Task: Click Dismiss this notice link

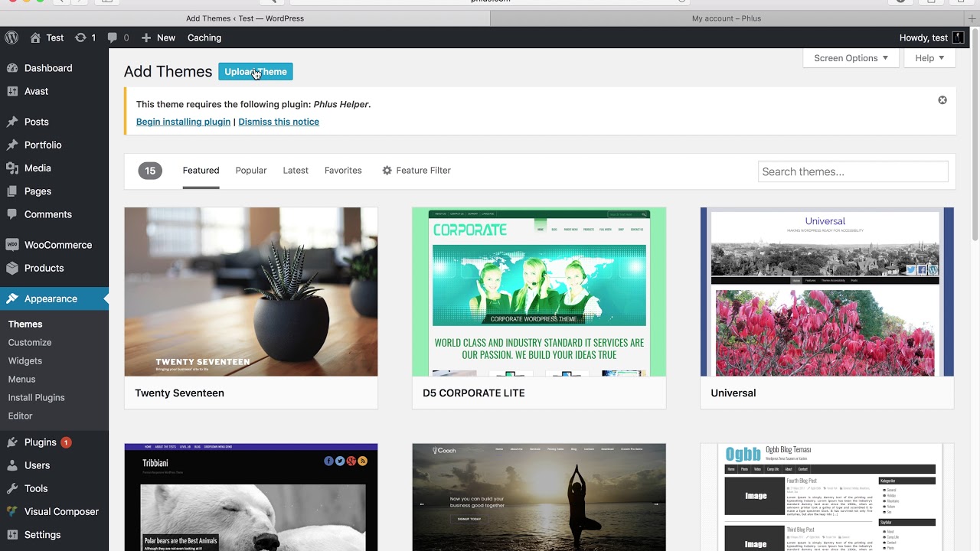Action: pos(279,122)
